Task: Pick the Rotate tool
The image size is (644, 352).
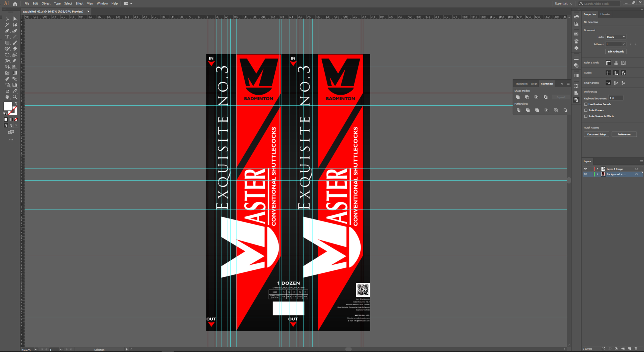Action: (7, 55)
